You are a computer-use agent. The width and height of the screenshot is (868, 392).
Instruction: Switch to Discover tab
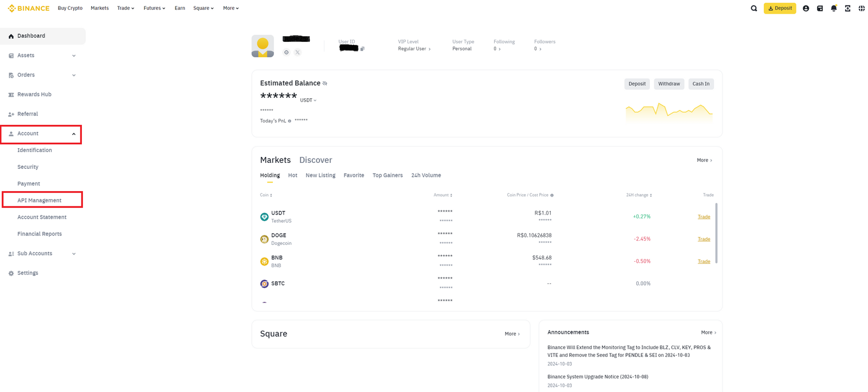pyautogui.click(x=316, y=160)
